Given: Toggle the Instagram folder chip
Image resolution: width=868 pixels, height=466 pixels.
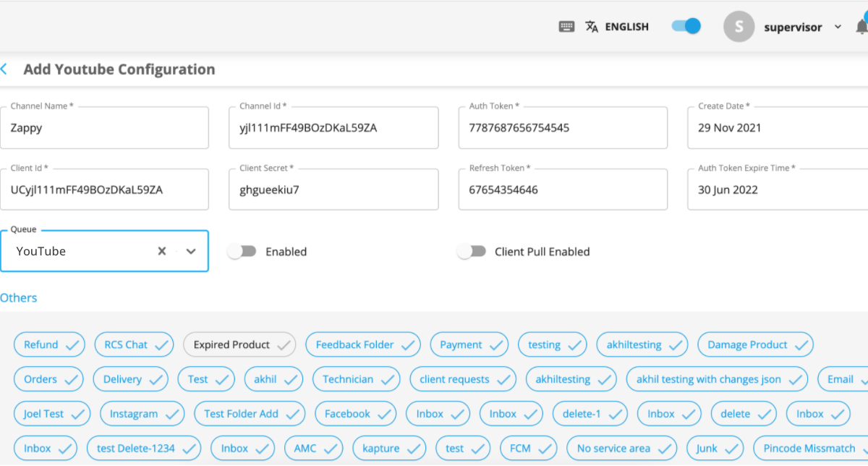Looking at the screenshot, I should click(x=142, y=414).
